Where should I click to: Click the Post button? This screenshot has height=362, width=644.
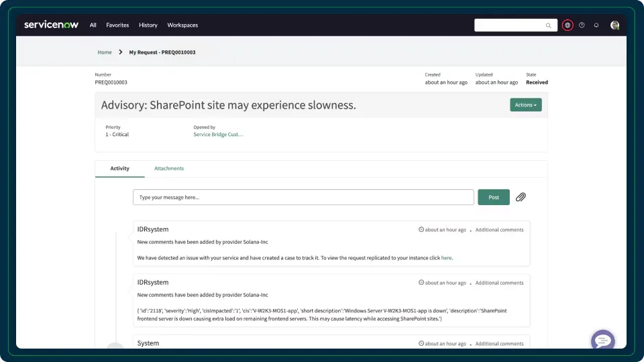click(494, 197)
